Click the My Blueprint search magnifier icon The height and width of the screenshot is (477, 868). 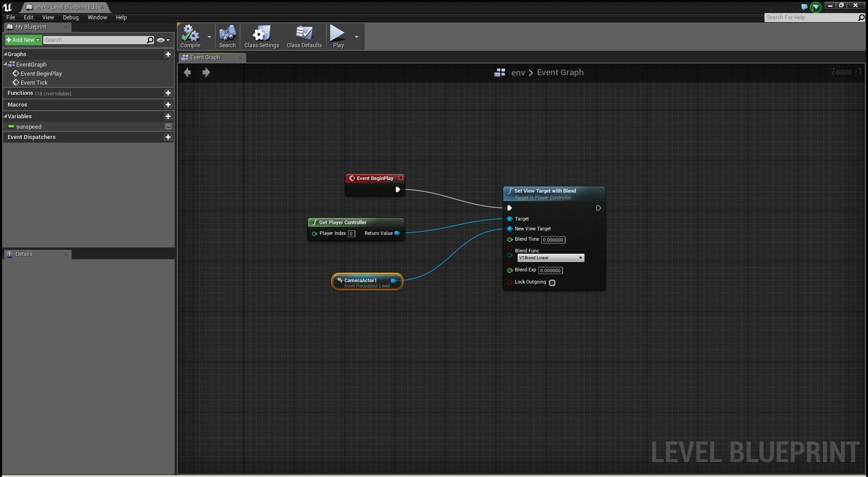point(151,40)
